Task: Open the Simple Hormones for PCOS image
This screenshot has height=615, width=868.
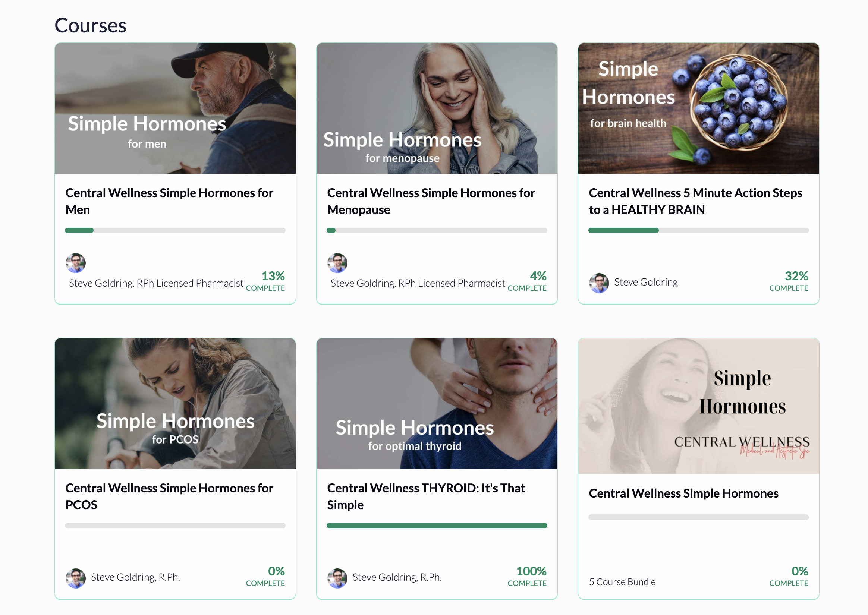Action: click(175, 403)
